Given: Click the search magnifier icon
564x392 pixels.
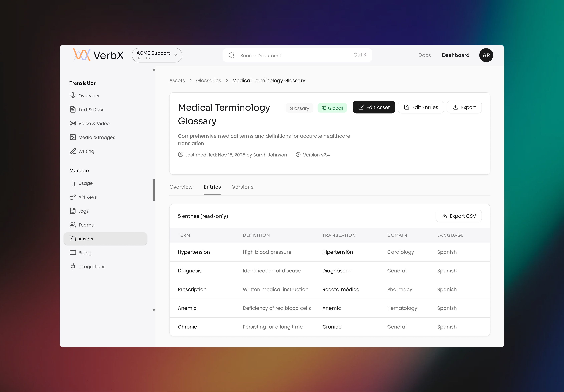Looking at the screenshot, I should (x=231, y=55).
